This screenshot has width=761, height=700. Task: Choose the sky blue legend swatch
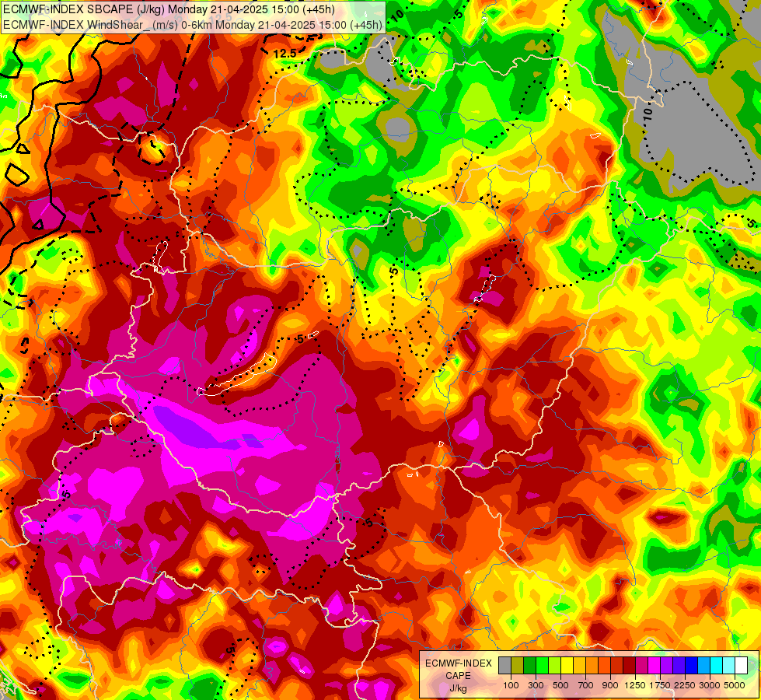[x=704, y=665]
